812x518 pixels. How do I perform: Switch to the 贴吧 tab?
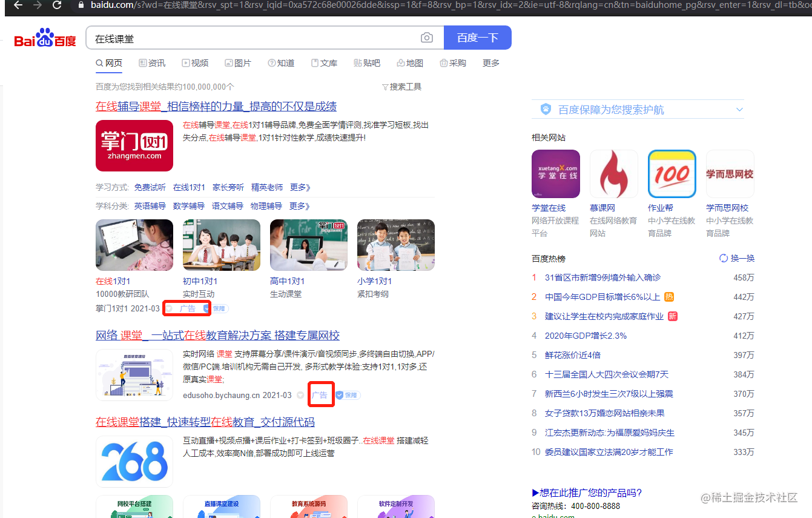point(367,63)
